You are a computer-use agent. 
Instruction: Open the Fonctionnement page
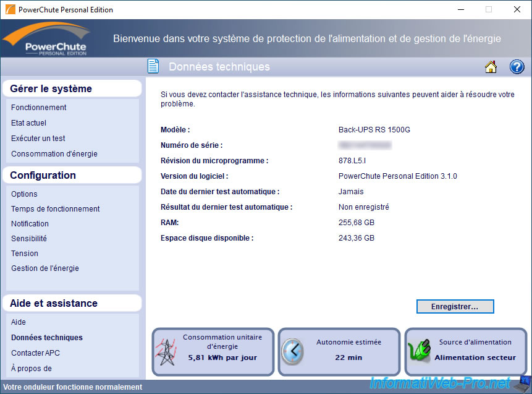click(39, 108)
